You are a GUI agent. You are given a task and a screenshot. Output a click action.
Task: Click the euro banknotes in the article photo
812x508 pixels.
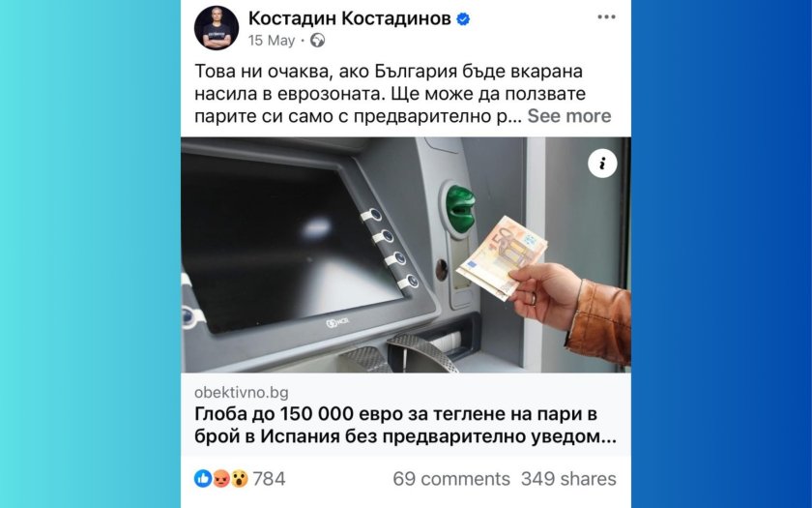[x=501, y=257]
